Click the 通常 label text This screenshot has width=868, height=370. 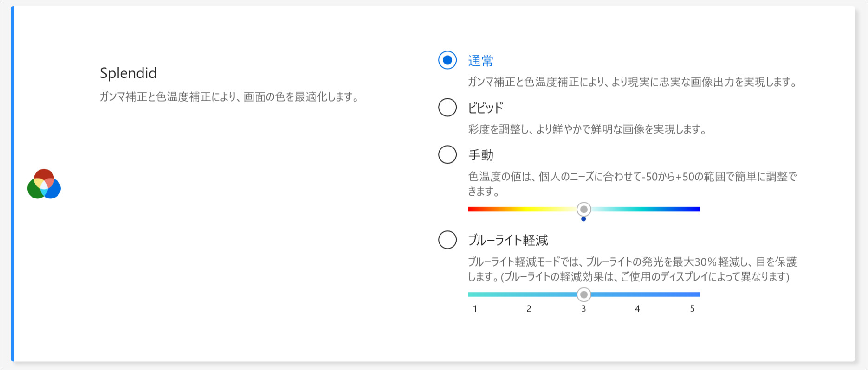pos(481,60)
